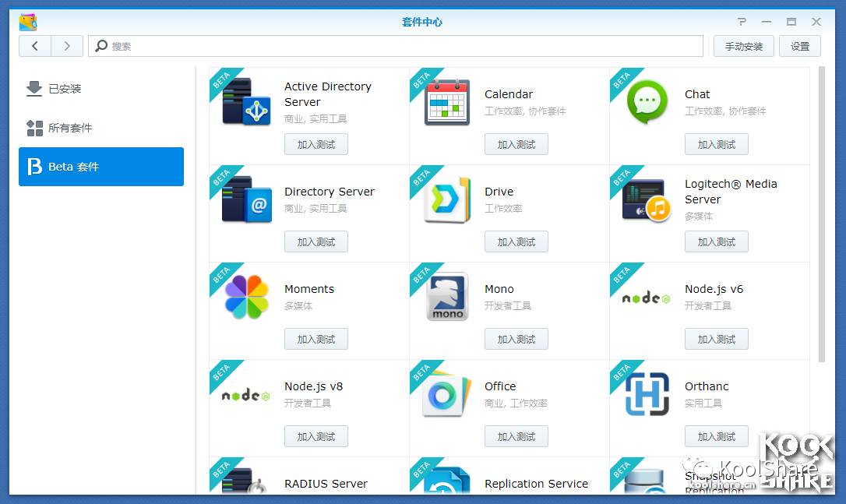Screen dimensions: 846x504
Task: Open the Office package title
Action: pos(500,386)
